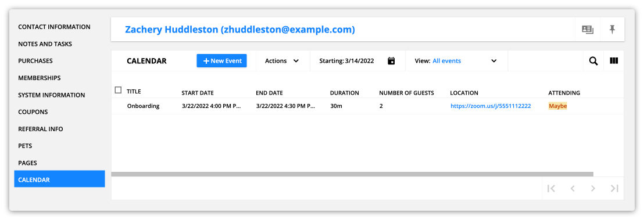Open Referral Info section
The image size is (644, 220).
(x=41, y=129)
